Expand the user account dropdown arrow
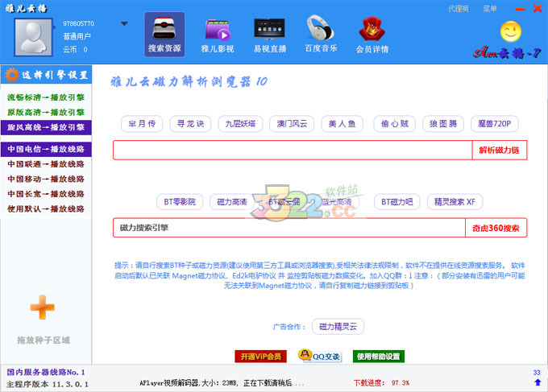548x392 pixels. point(124,23)
